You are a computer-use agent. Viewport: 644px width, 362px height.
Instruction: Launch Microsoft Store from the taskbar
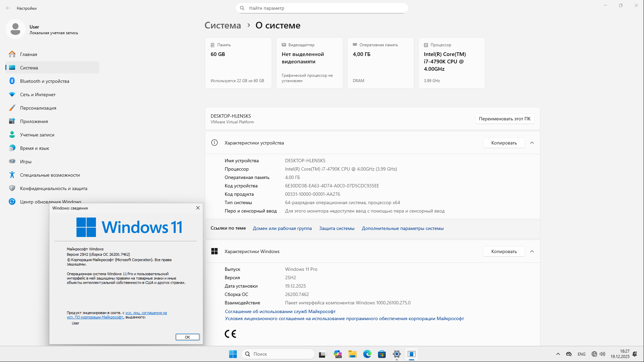[382, 354]
